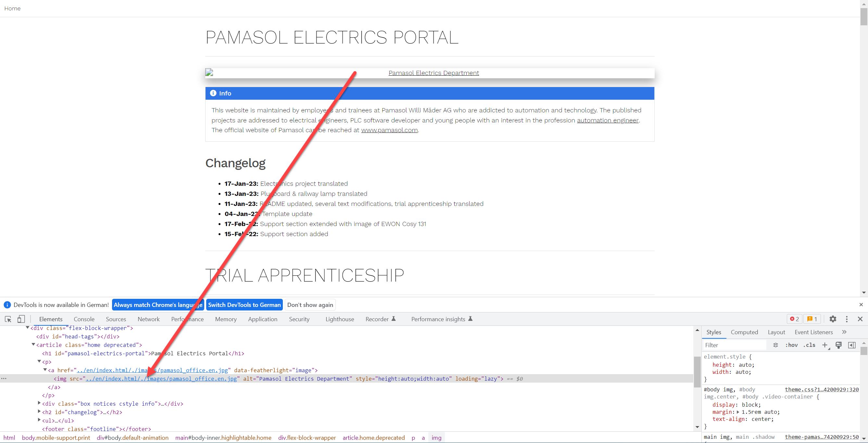Click the new style rule plus icon

pos(825,345)
